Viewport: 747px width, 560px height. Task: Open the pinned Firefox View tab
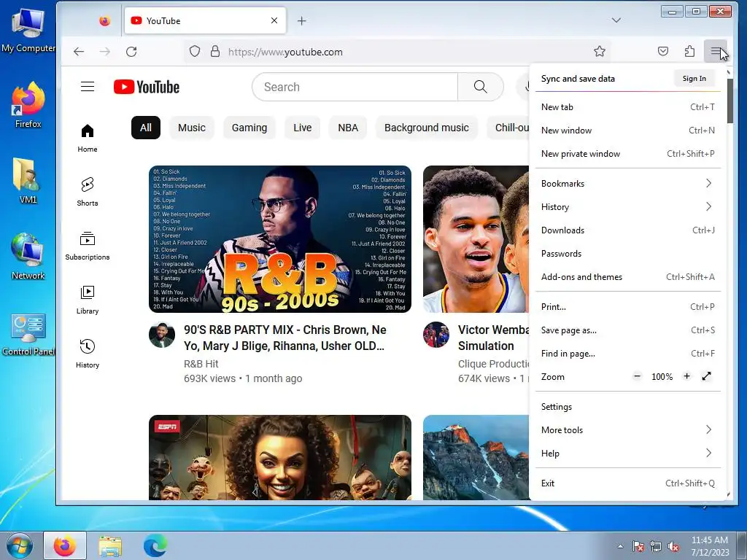coord(105,21)
